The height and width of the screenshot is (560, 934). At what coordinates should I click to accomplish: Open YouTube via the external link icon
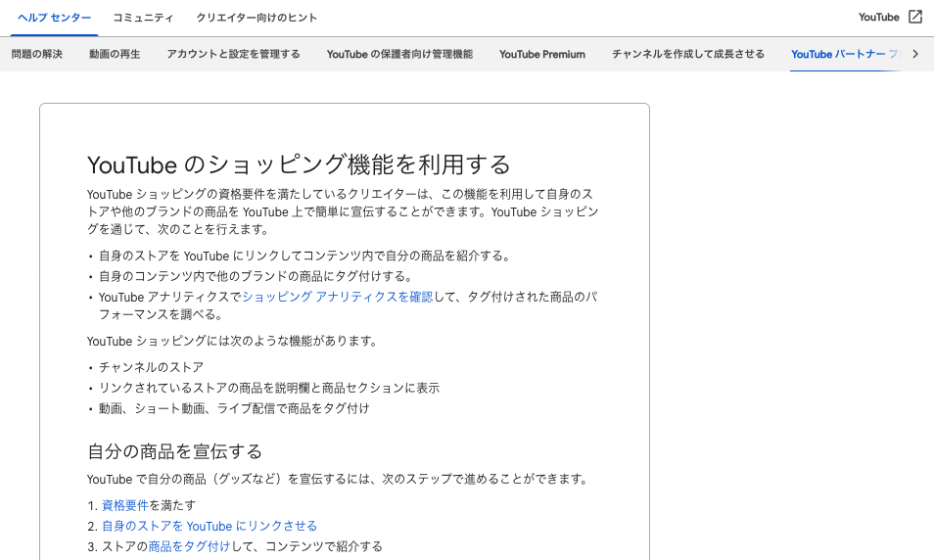(x=915, y=18)
